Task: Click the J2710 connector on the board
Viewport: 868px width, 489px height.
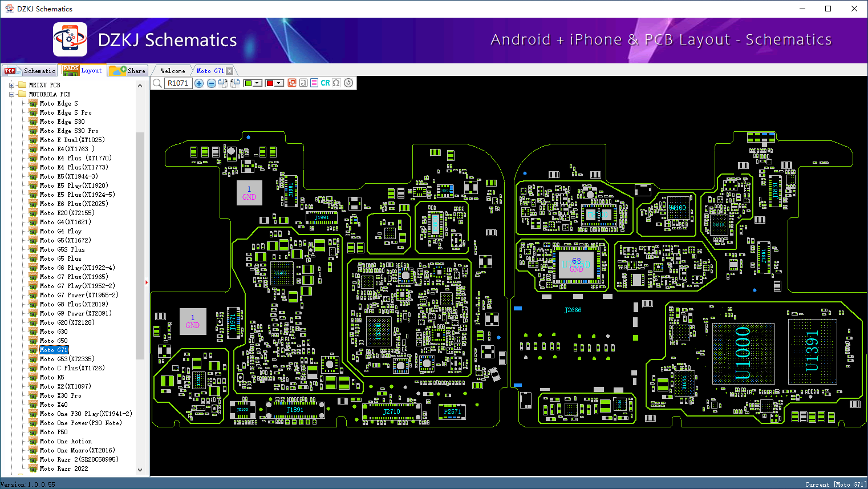Action: [x=392, y=412]
